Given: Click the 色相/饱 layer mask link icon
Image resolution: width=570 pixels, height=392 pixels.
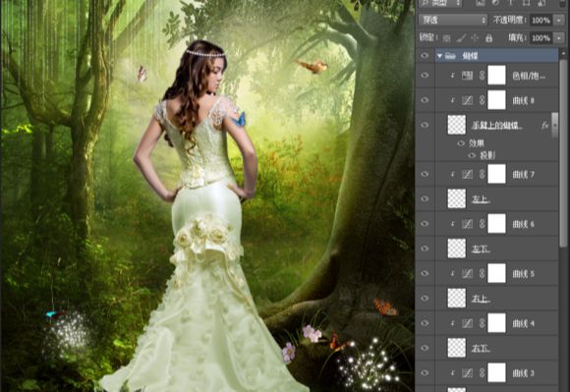Looking at the screenshot, I should 482,76.
